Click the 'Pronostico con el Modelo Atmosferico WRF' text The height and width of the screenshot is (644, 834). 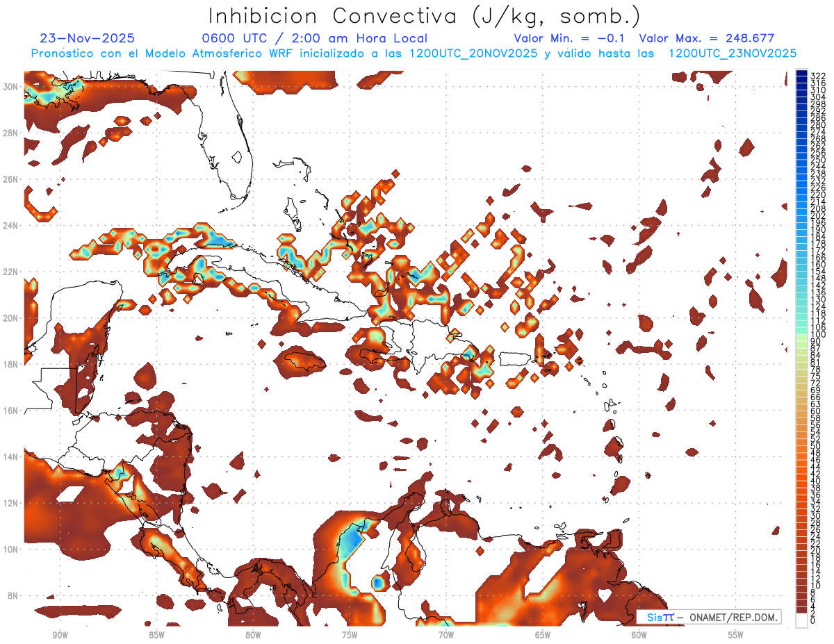[x=163, y=53]
